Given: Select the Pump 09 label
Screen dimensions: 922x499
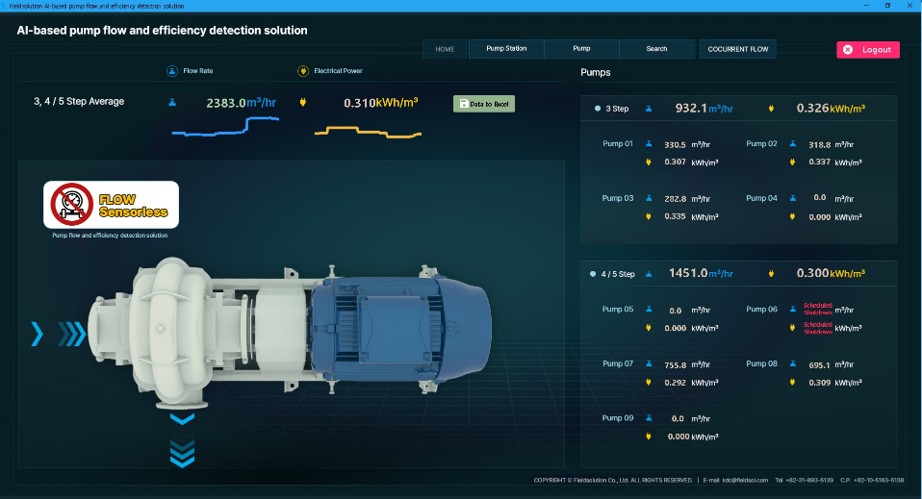Looking at the screenshot, I should (617, 418).
